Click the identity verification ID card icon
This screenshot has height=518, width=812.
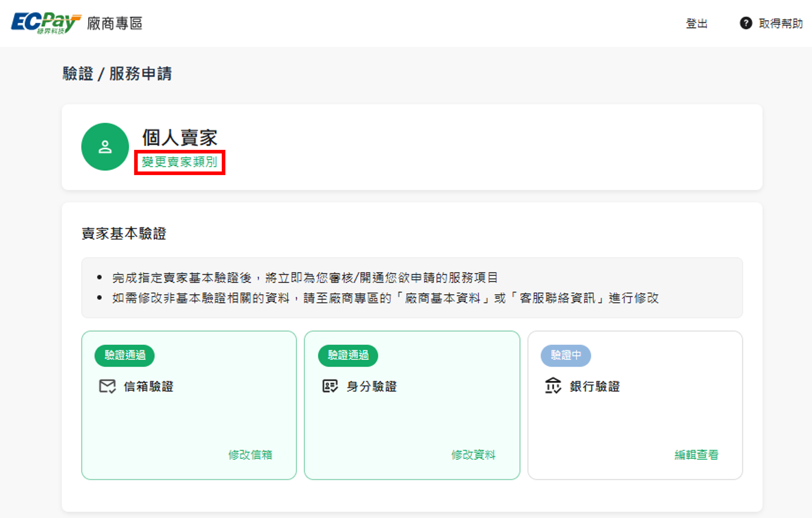(330, 386)
